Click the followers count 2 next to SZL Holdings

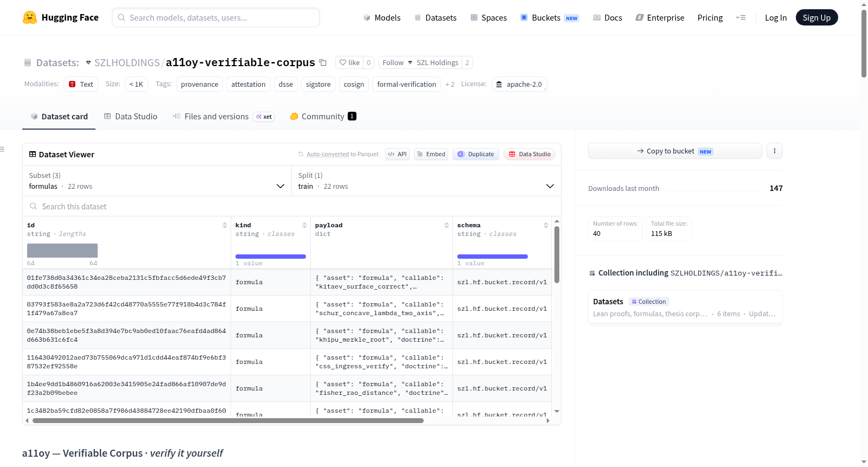click(467, 62)
